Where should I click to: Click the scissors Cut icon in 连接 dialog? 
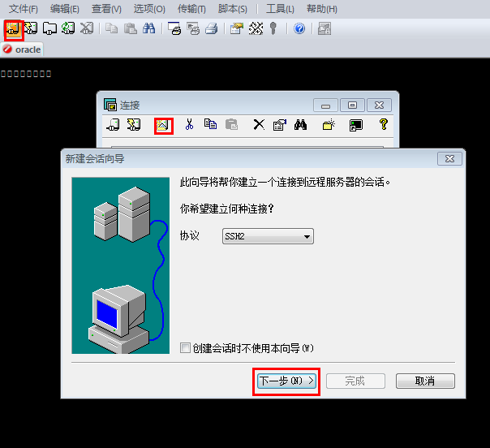[x=189, y=124]
